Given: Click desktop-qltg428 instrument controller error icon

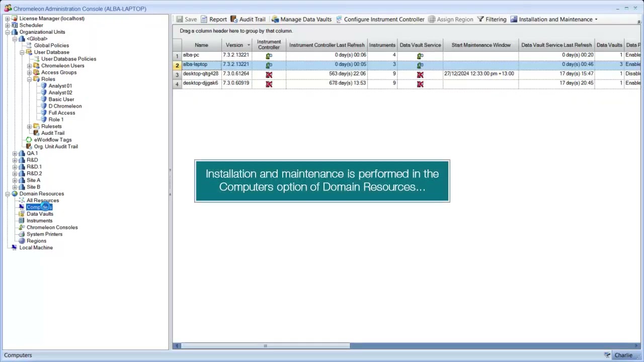Looking at the screenshot, I should 269,74.
